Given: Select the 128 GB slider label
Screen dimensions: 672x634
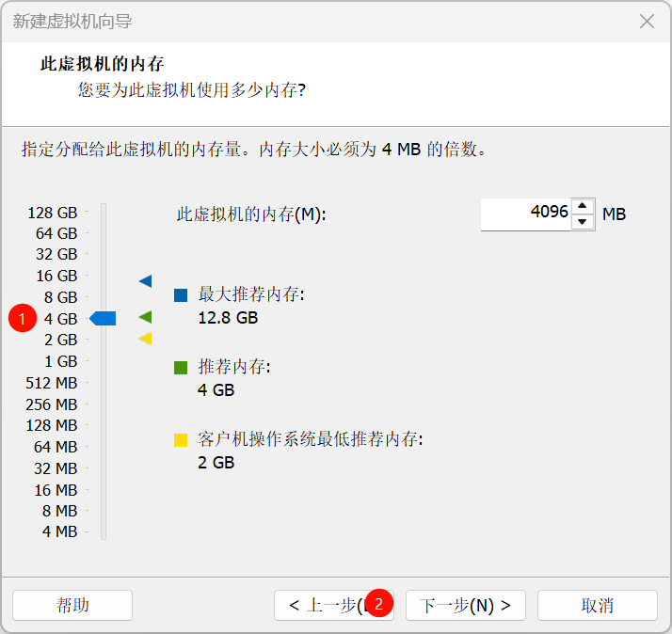Looking at the screenshot, I should (53, 212).
